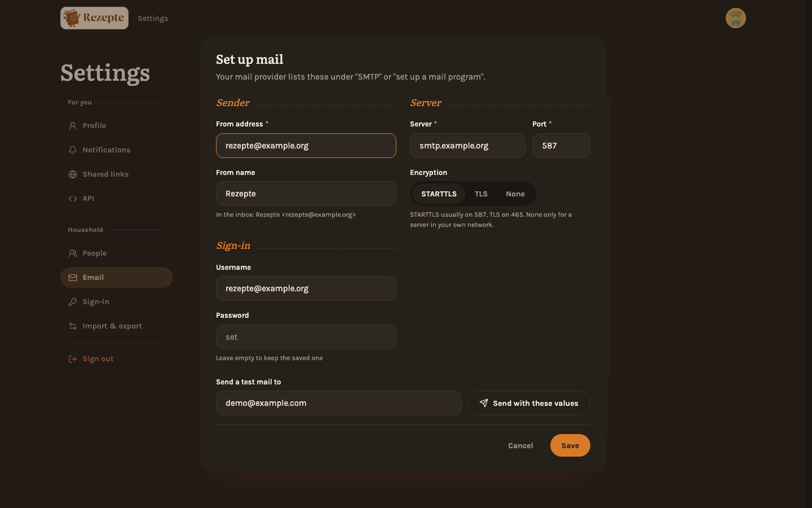
Task: Click the Settings breadcrumb in header
Action: pyautogui.click(x=153, y=18)
